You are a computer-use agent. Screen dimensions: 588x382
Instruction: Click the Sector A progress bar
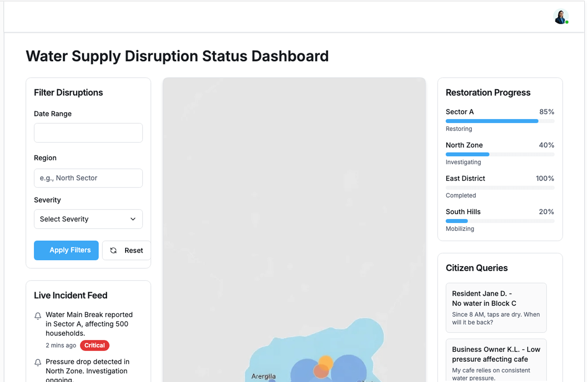[x=500, y=121]
